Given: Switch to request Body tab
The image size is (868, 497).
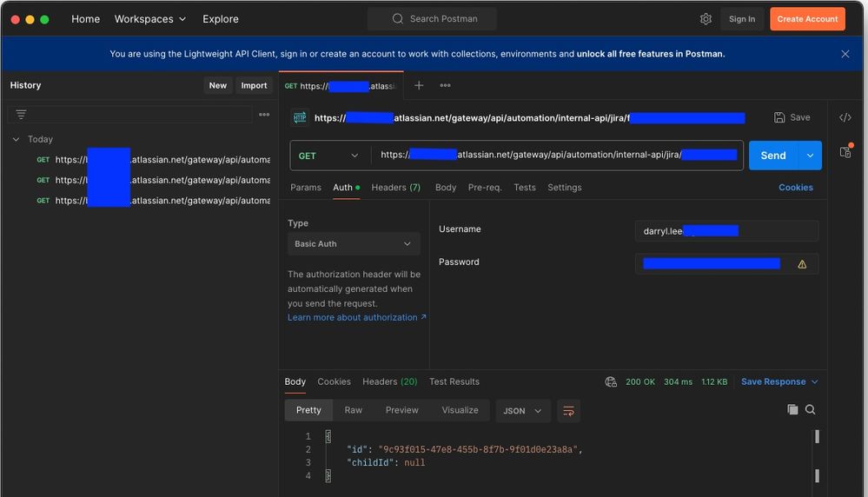Looking at the screenshot, I should coord(446,188).
